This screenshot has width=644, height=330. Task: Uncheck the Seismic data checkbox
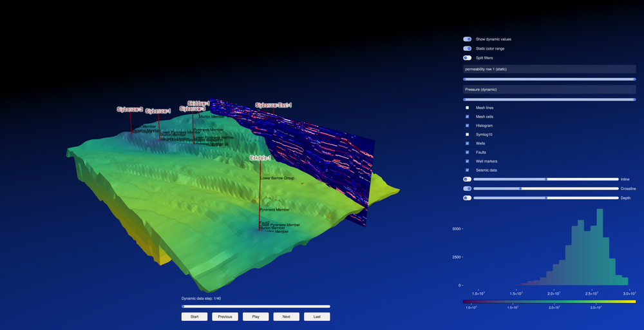(x=467, y=170)
